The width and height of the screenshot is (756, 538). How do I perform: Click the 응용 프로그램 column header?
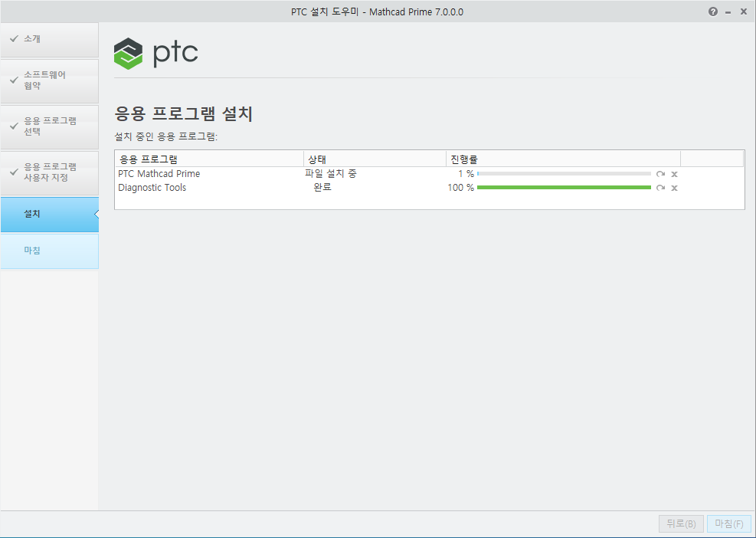209,159
